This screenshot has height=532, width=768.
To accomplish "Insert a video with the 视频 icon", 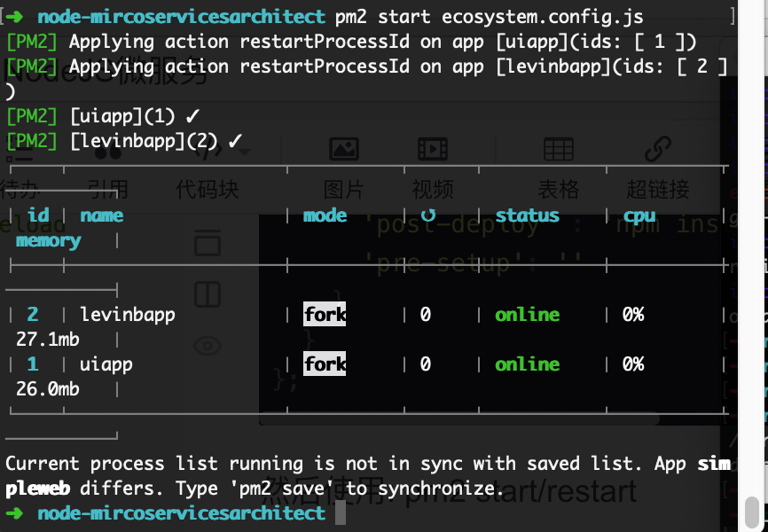I will [433, 149].
